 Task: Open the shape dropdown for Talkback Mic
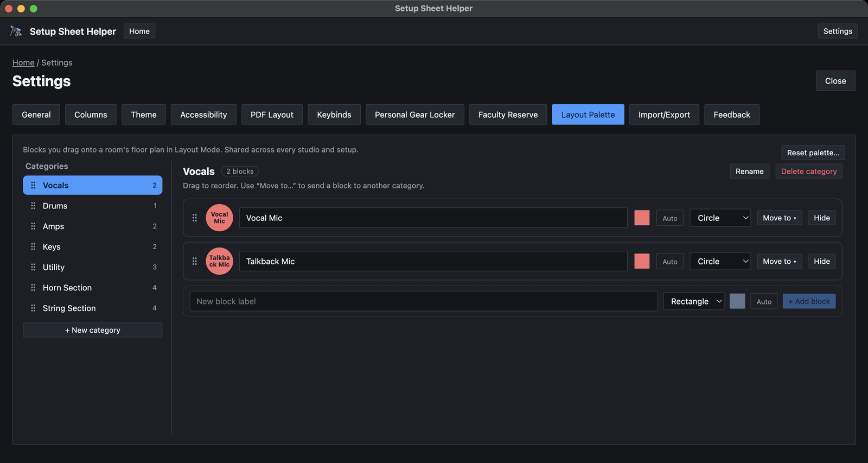[720, 261]
